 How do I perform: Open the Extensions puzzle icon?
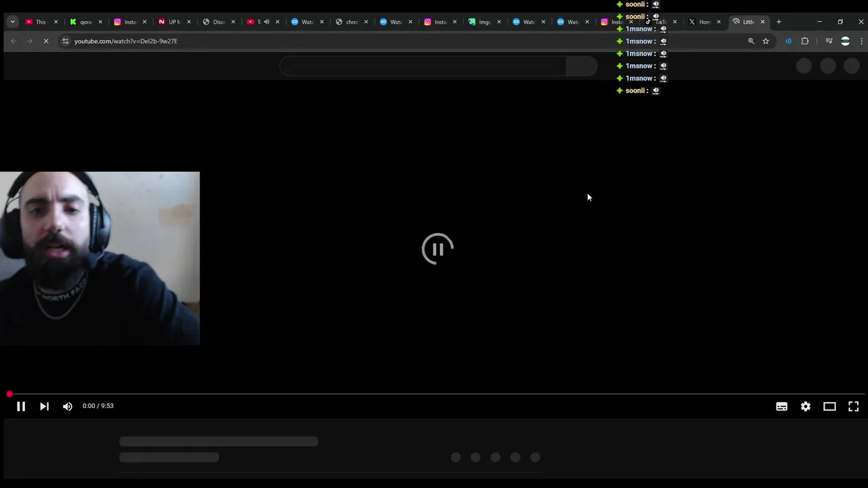(805, 41)
